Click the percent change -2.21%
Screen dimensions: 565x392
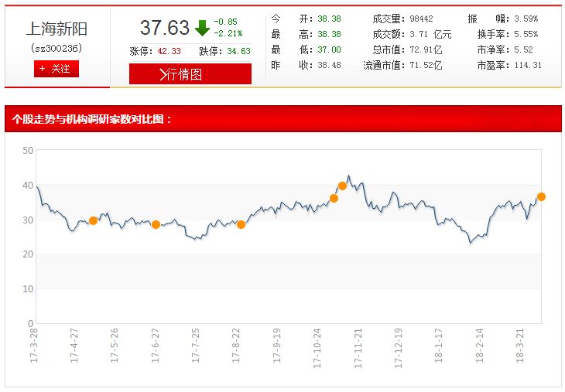[x=228, y=33]
